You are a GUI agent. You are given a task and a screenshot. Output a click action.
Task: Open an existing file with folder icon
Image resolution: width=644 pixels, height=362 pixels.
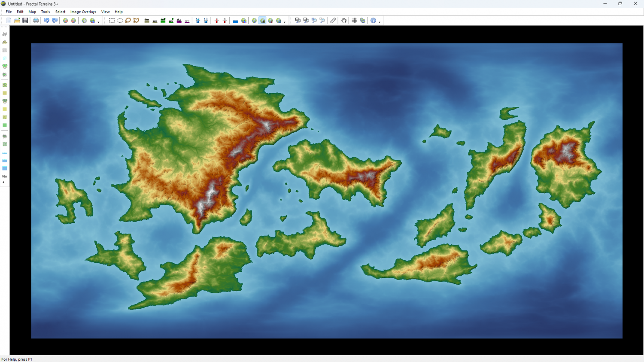[x=17, y=21]
